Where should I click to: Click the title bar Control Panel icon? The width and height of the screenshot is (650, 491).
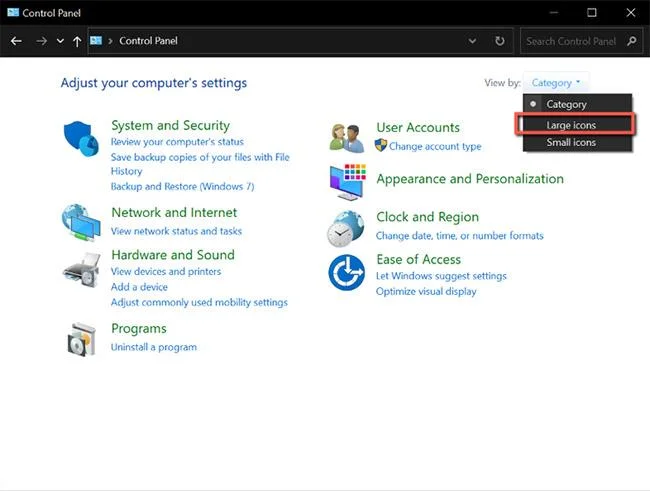13,12
